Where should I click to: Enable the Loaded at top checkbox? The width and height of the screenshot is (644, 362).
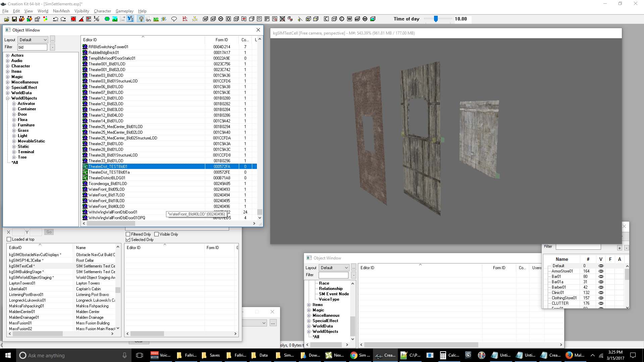click(x=9, y=239)
